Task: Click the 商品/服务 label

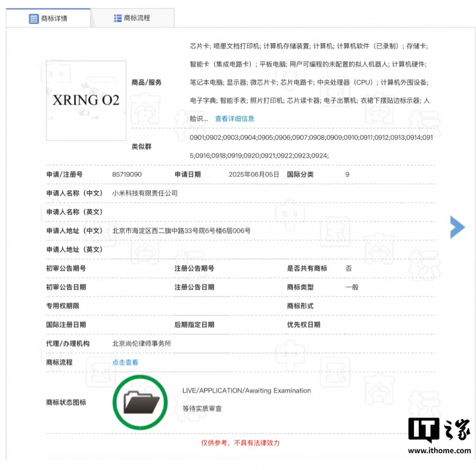Action: pos(147,82)
